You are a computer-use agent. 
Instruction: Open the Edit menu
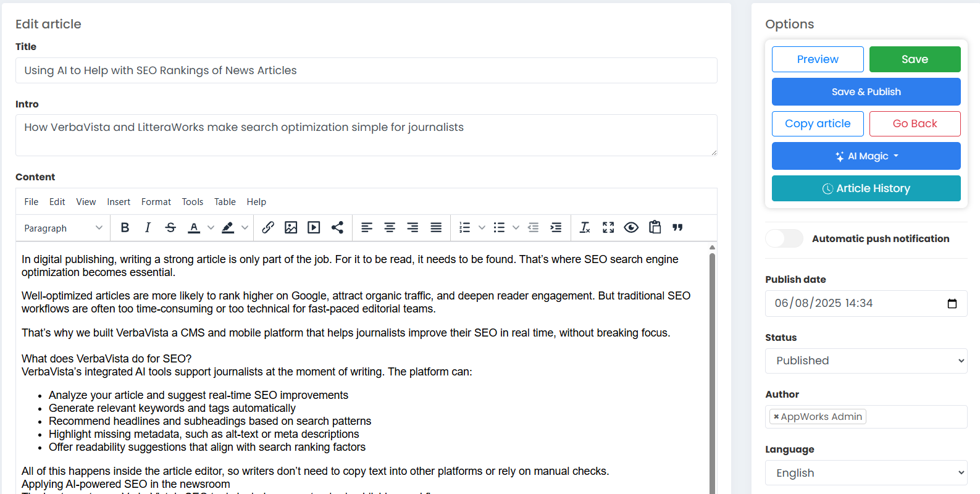pyautogui.click(x=57, y=202)
